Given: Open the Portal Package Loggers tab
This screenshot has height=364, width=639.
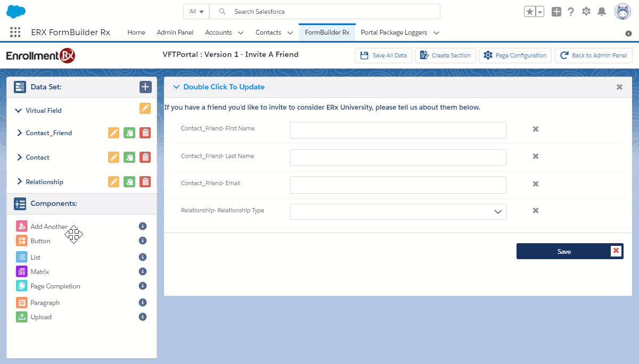Looking at the screenshot, I should pos(394,32).
